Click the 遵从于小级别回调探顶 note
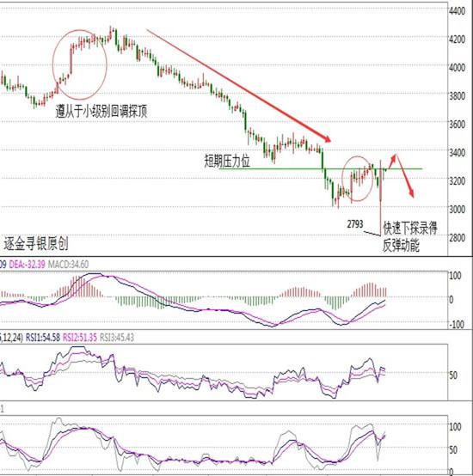Screen dimensions: 473x476 [101, 111]
